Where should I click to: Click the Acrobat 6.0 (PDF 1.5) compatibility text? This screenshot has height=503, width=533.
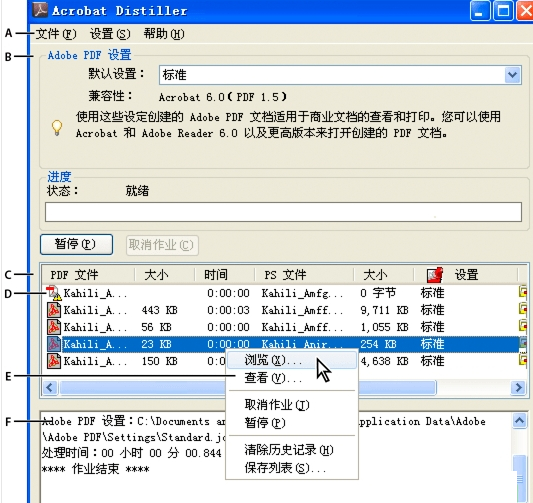223,97
